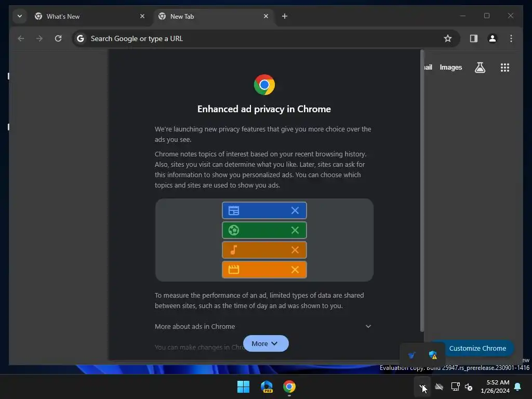
Task: Switch to the What's New tab
Action: pos(90,16)
